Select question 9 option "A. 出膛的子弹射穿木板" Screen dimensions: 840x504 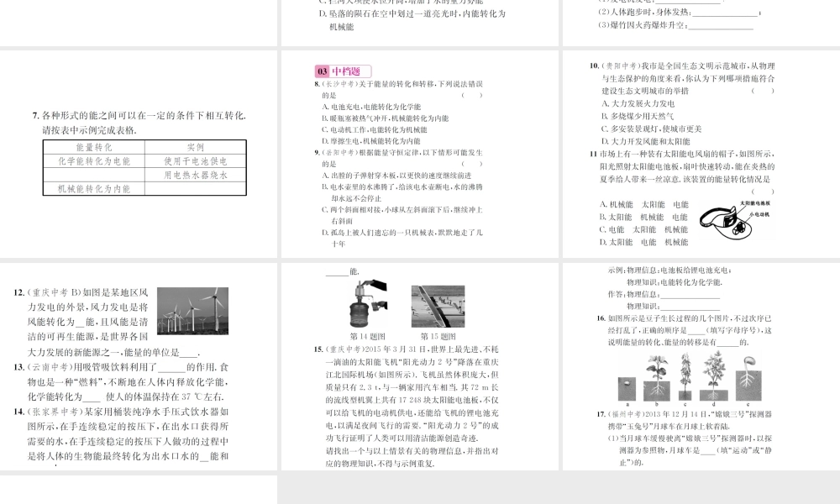point(396,176)
